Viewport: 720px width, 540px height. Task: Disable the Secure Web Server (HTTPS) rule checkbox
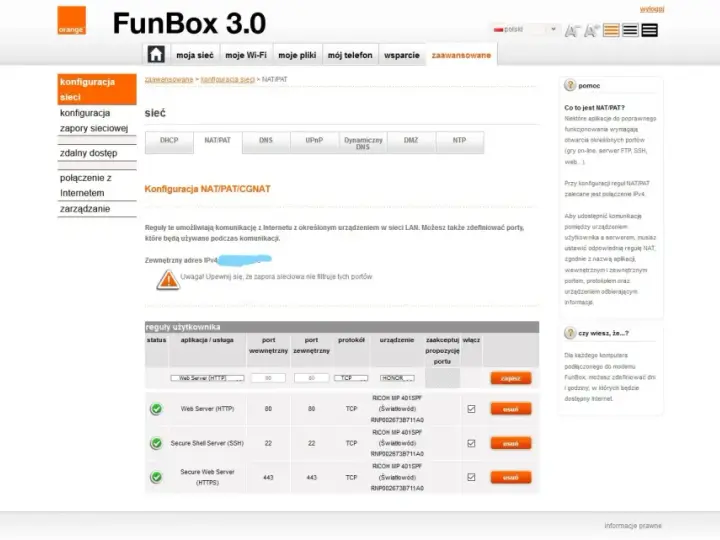(x=471, y=477)
